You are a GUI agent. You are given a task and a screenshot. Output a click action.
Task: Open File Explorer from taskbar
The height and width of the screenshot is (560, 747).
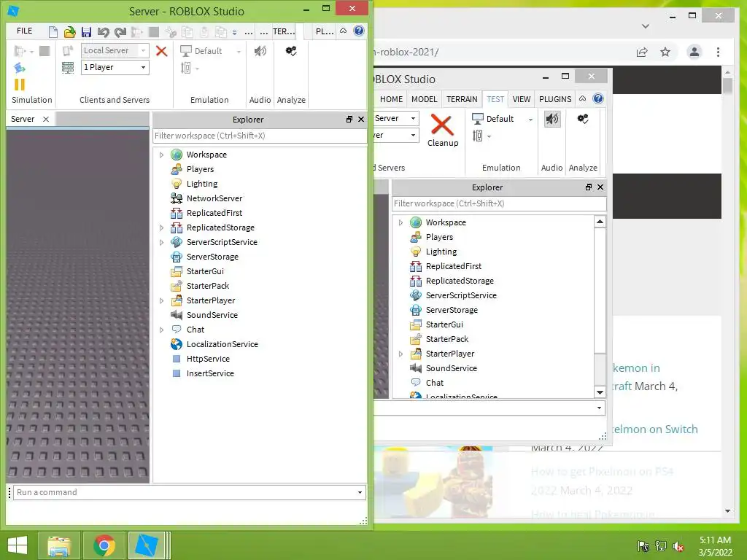[58, 545]
